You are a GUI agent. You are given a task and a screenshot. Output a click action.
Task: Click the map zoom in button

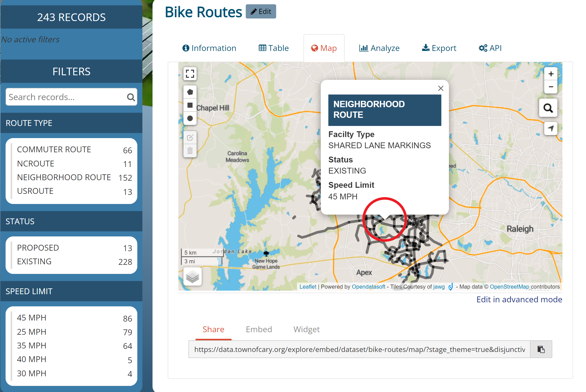point(551,74)
